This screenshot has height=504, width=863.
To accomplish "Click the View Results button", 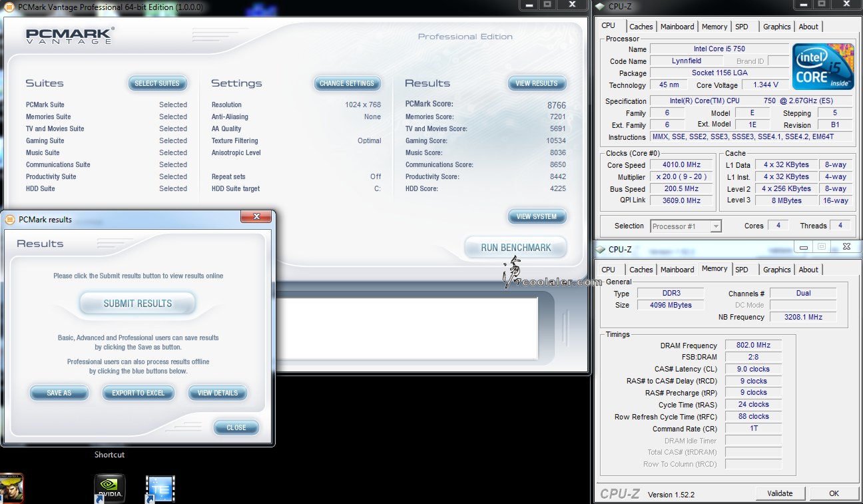I will [x=537, y=83].
